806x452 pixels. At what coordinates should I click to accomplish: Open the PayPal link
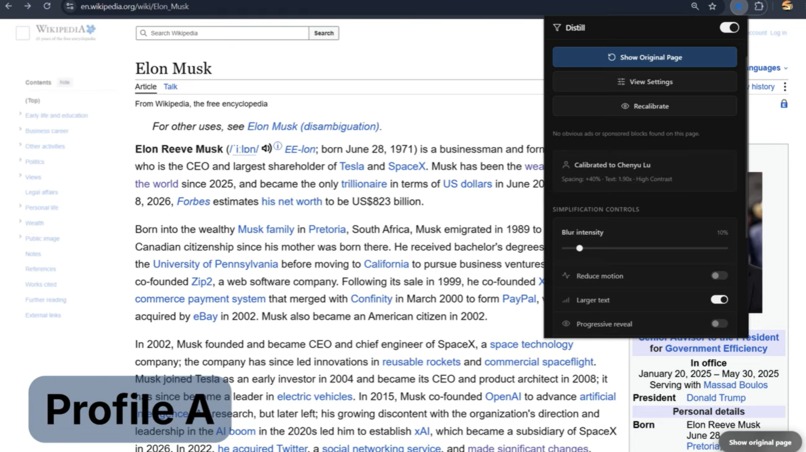coord(519,299)
